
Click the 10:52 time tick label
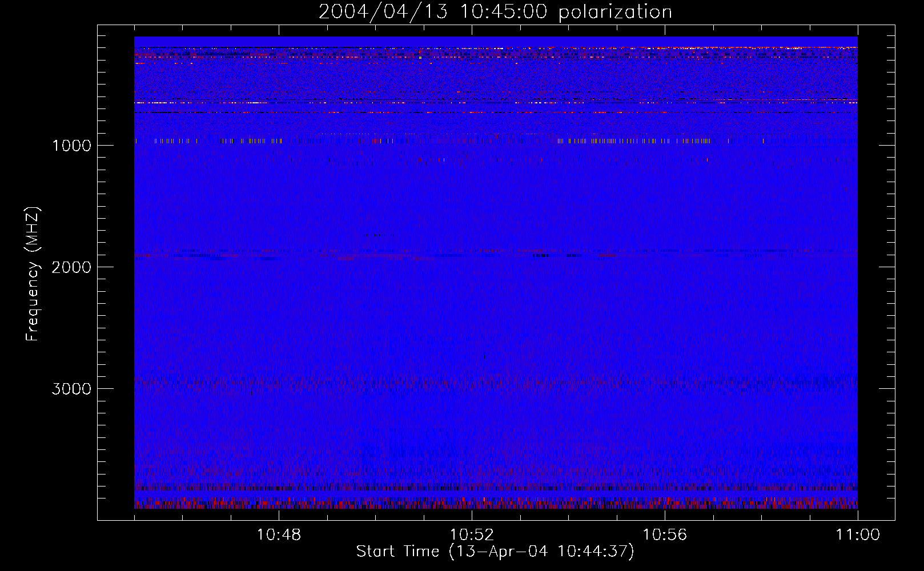[x=472, y=535]
